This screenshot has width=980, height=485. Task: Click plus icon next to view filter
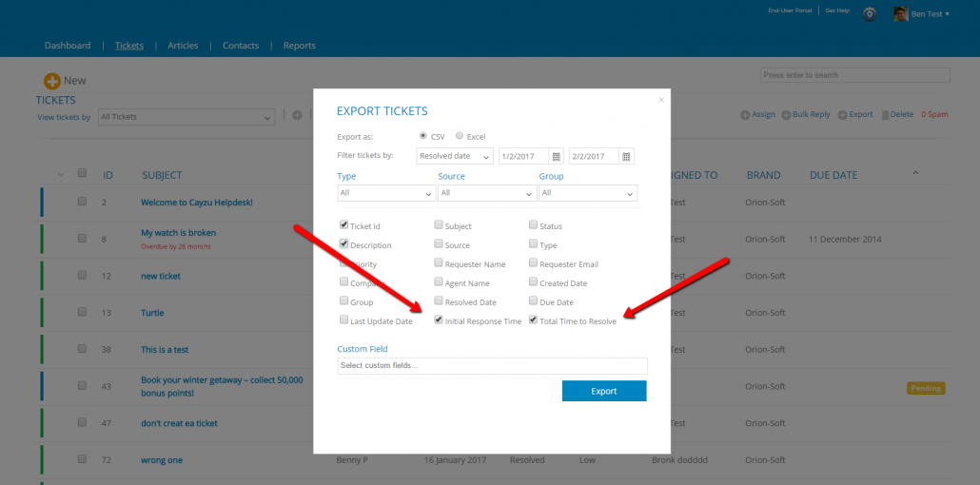click(x=297, y=115)
